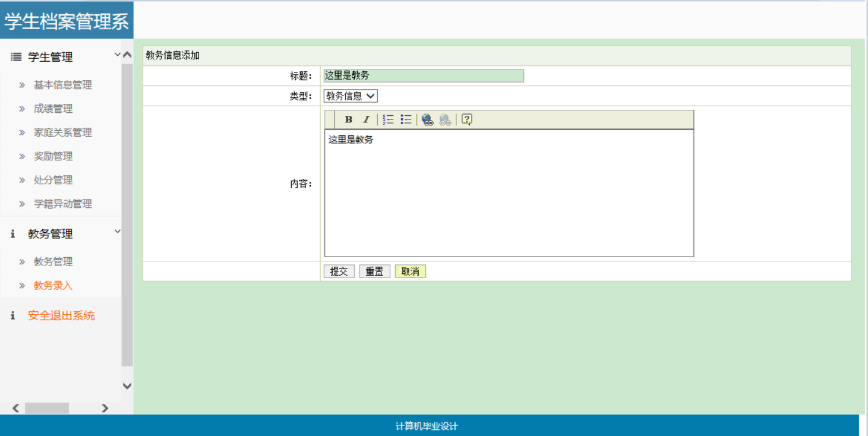The width and height of the screenshot is (868, 436).
Task: Click the insert hyperlink globe icon
Action: click(427, 119)
